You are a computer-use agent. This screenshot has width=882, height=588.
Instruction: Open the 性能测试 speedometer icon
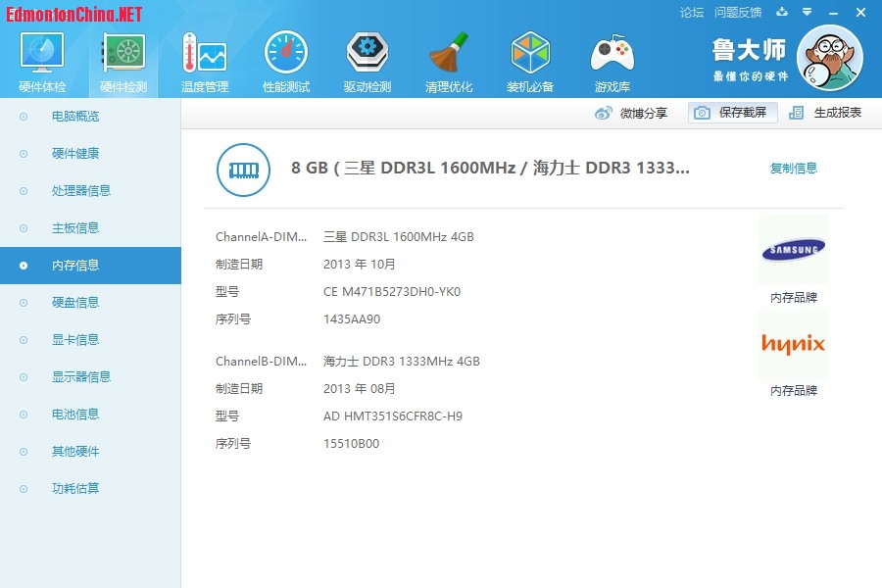coord(285,54)
